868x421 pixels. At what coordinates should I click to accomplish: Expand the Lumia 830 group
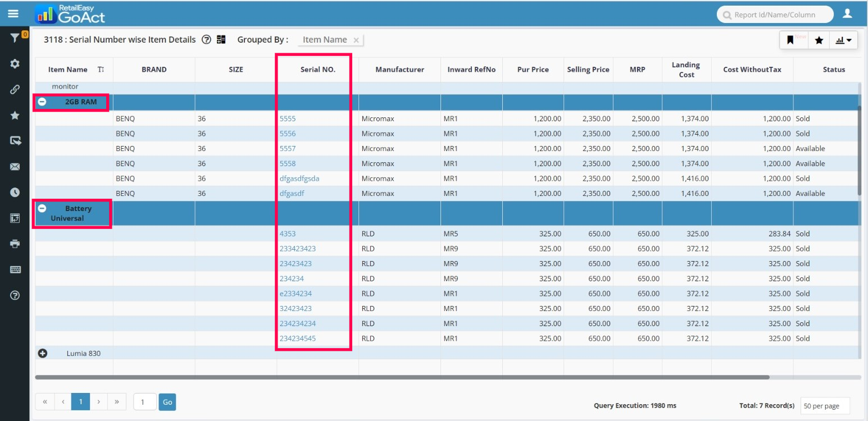[42, 353]
